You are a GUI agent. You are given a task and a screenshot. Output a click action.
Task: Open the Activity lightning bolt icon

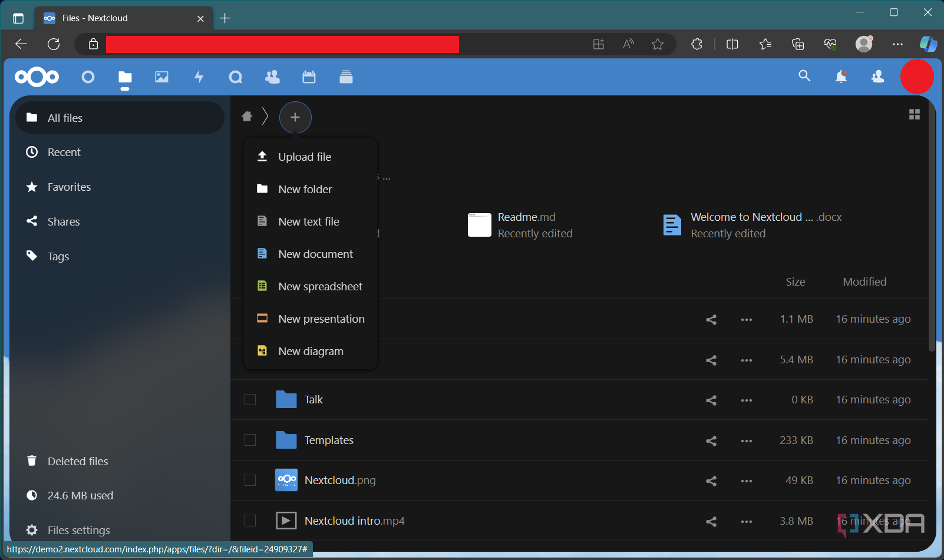(199, 77)
